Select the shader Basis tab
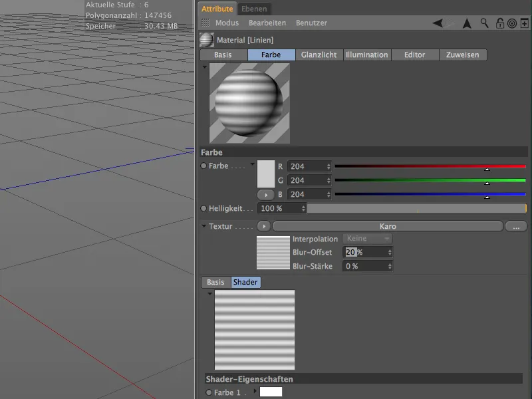The height and width of the screenshot is (399, 532). click(x=215, y=282)
